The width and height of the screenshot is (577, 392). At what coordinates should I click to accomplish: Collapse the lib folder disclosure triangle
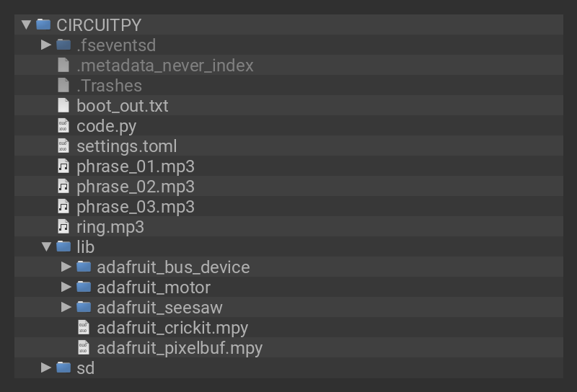(46, 246)
